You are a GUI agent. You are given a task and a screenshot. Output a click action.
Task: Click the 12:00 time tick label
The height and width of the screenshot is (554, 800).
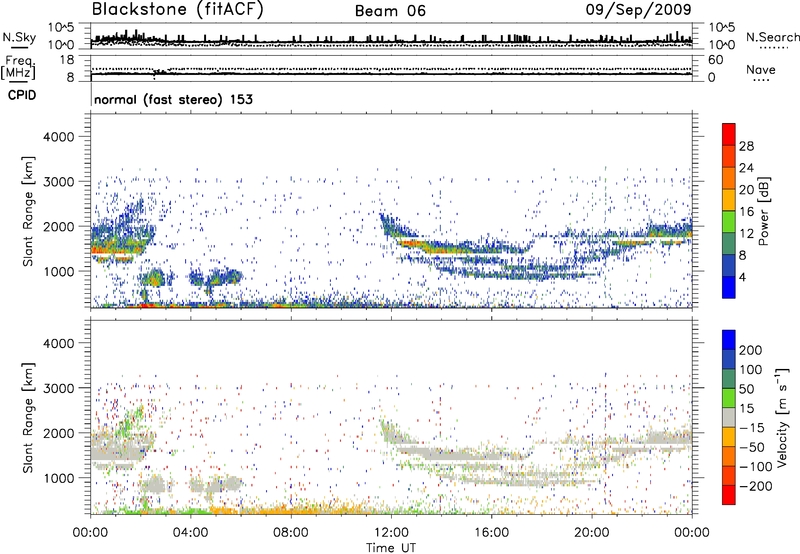click(x=391, y=533)
